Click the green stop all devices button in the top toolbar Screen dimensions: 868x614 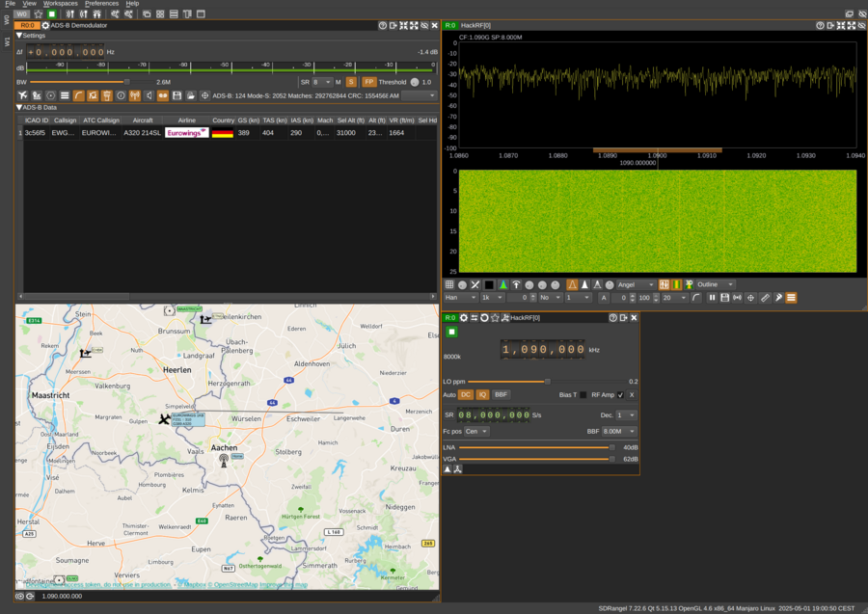tap(52, 13)
